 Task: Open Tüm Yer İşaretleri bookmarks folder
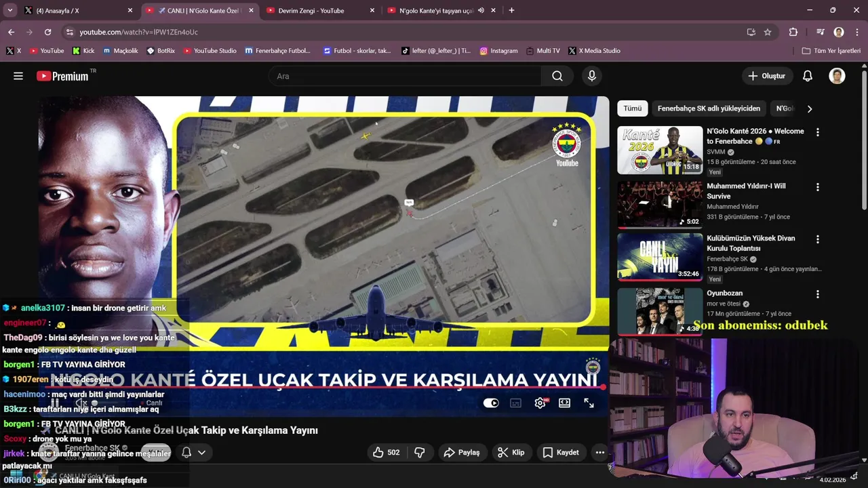[831, 51]
